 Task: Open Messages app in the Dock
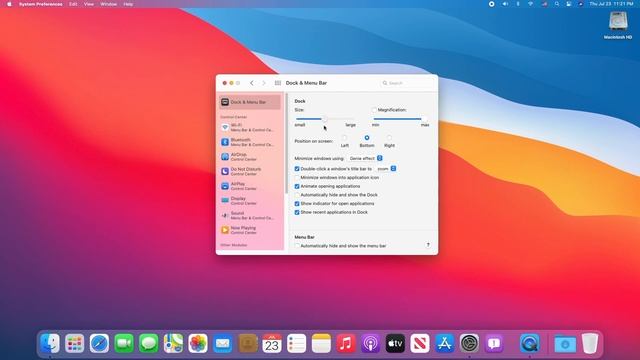149,343
